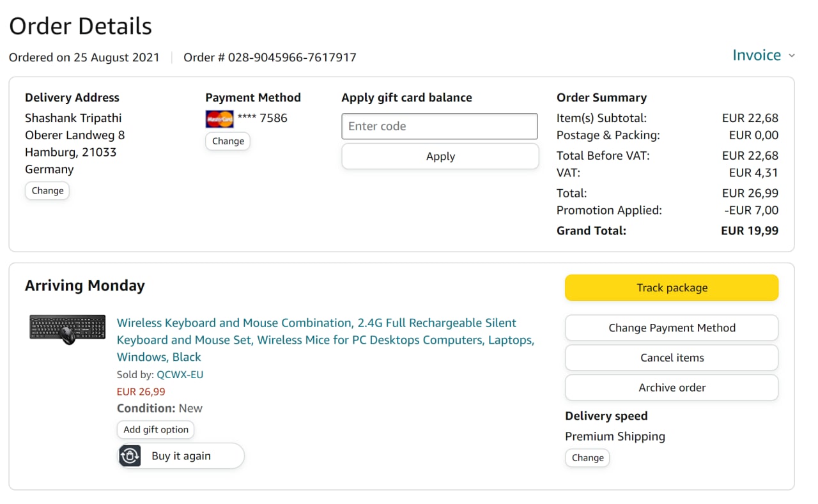Click the order number text

[x=270, y=57]
